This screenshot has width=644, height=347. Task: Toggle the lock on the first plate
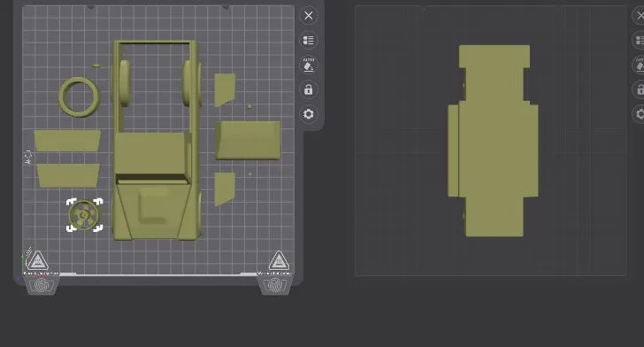tap(309, 89)
